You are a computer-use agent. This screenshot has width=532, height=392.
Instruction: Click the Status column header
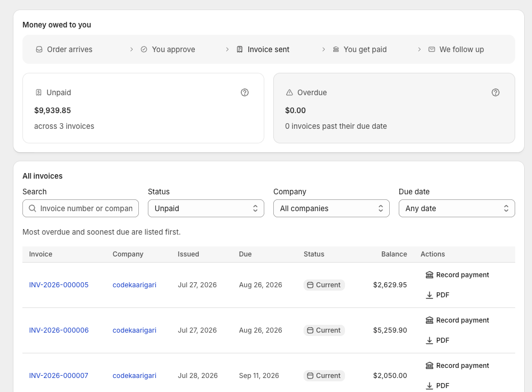click(314, 254)
